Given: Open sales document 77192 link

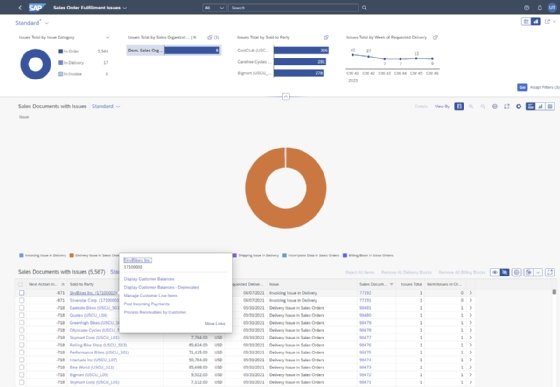Looking at the screenshot, I should pos(365,293).
